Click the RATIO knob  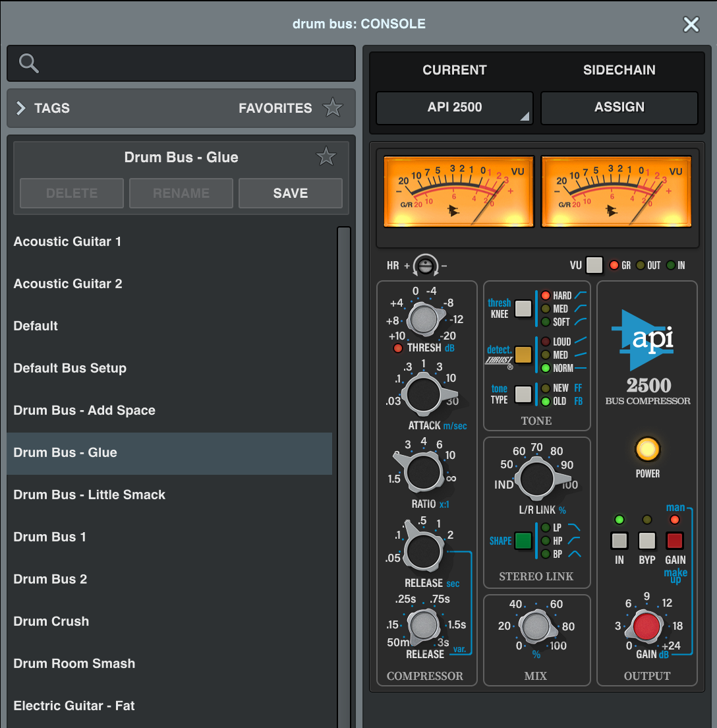pyautogui.click(x=423, y=472)
